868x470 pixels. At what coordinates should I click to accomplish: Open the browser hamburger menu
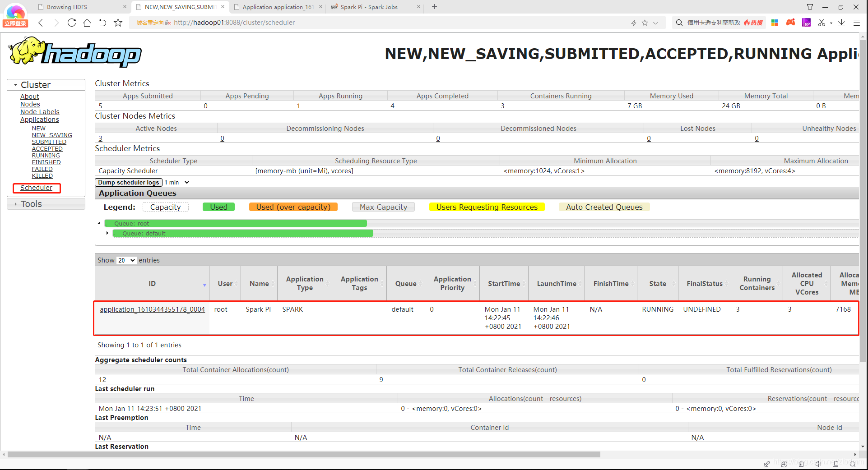pyautogui.click(x=856, y=23)
